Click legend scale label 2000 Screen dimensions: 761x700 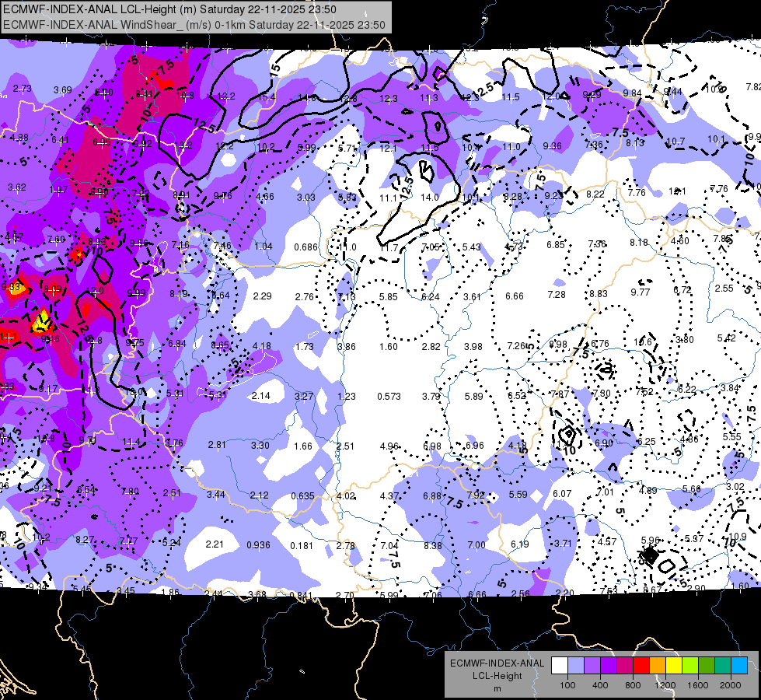[731, 685]
